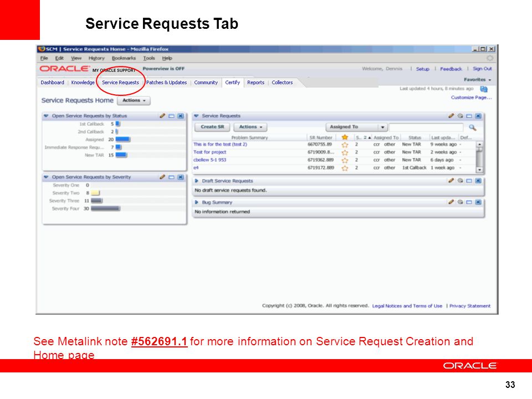
Task: Open the Favorites dropdown
Action: click(477, 80)
